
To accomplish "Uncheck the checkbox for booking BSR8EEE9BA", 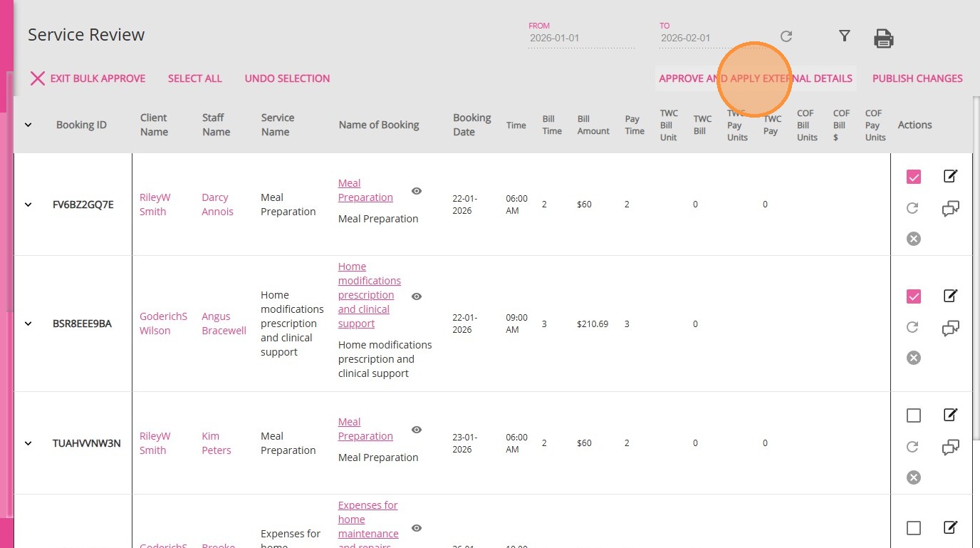I will [x=914, y=296].
